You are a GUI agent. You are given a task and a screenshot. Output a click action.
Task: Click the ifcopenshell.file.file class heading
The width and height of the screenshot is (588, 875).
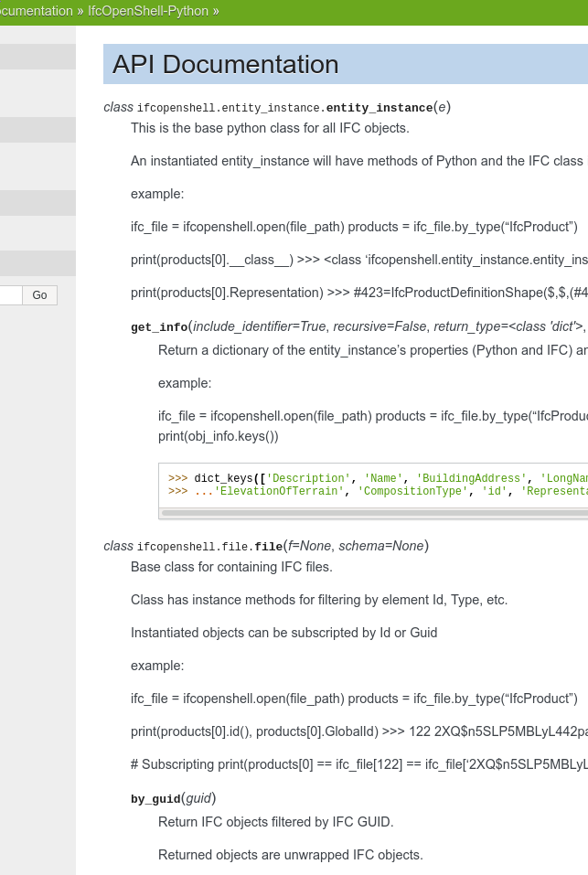tap(268, 546)
